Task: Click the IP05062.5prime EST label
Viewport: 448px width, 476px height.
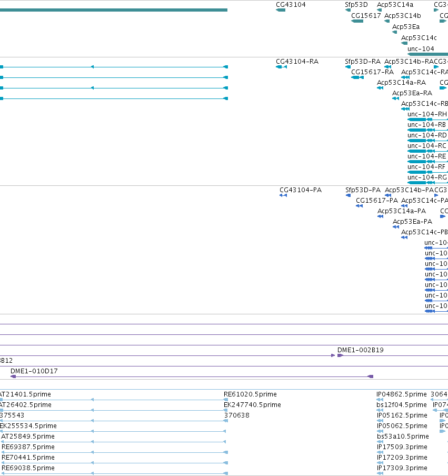Action: (402, 425)
